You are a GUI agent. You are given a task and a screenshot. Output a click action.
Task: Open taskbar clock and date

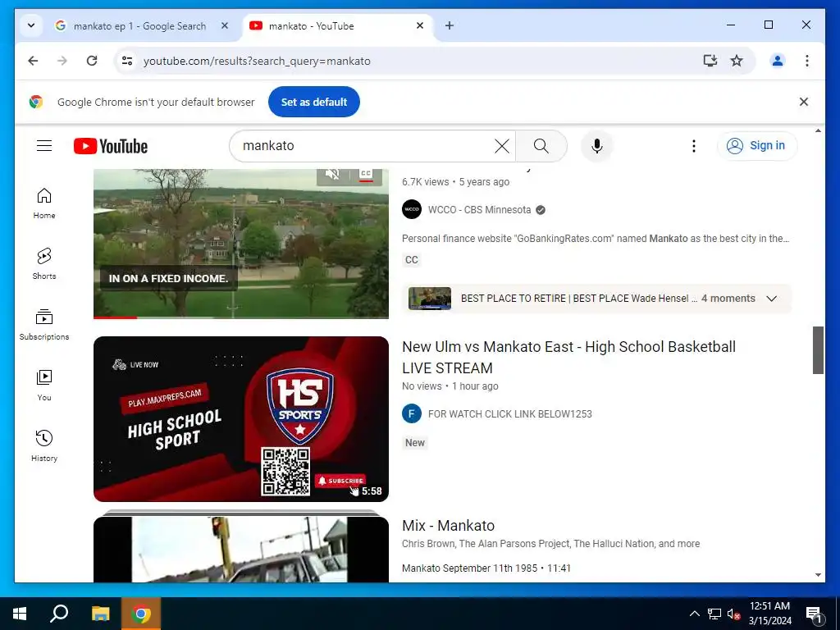click(769, 614)
